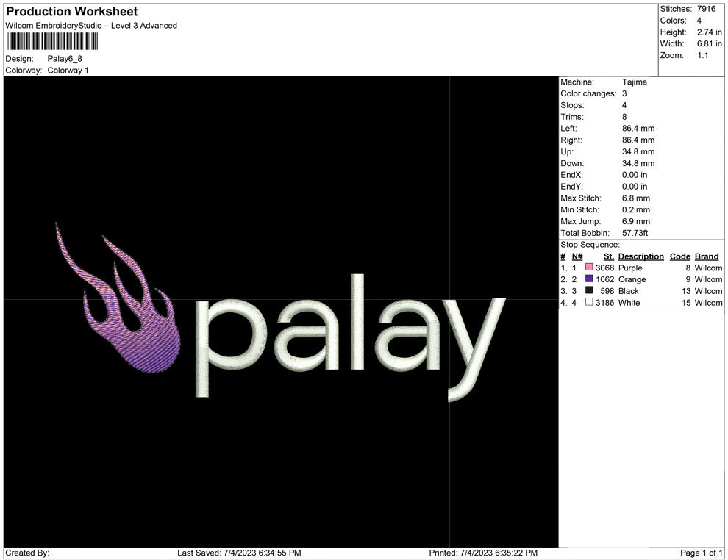Click the 'Page 1 of 1' footer text
The image size is (728, 560).
pyautogui.click(x=701, y=553)
